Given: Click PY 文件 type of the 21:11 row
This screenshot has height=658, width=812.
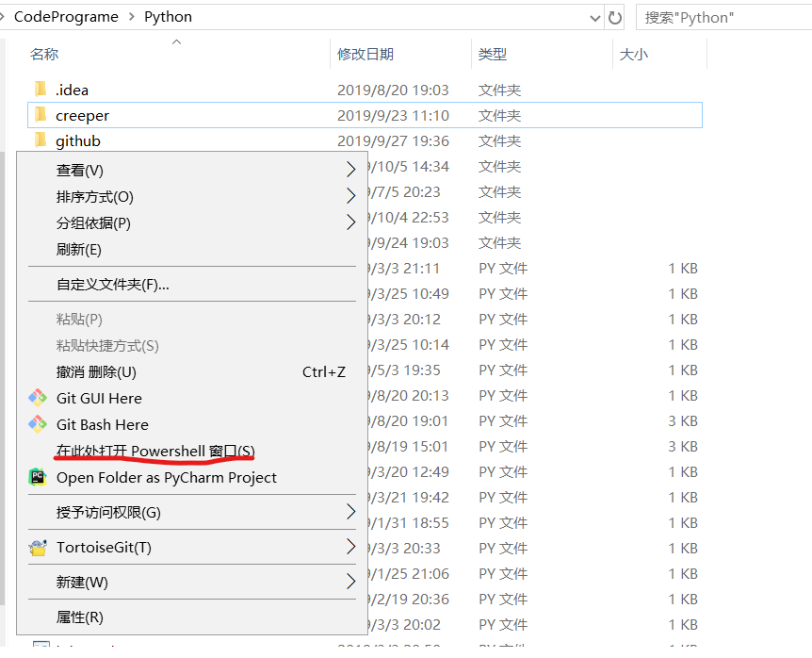Looking at the screenshot, I should click(503, 269).
